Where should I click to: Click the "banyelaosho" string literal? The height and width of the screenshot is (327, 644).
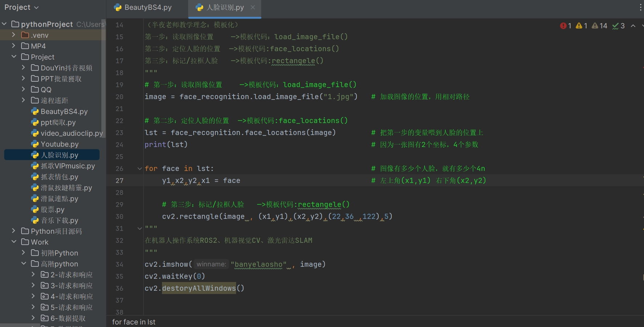pos(258,264)
